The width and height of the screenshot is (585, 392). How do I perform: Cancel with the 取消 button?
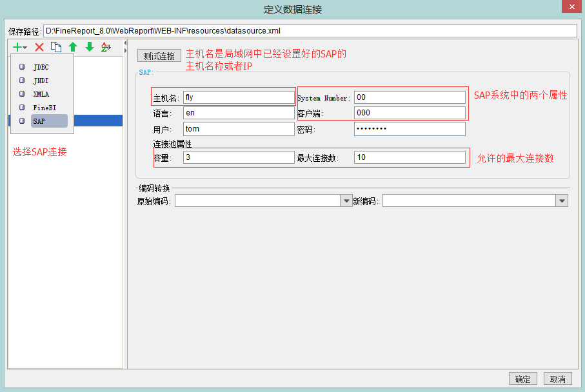click(x=558, y=379)
